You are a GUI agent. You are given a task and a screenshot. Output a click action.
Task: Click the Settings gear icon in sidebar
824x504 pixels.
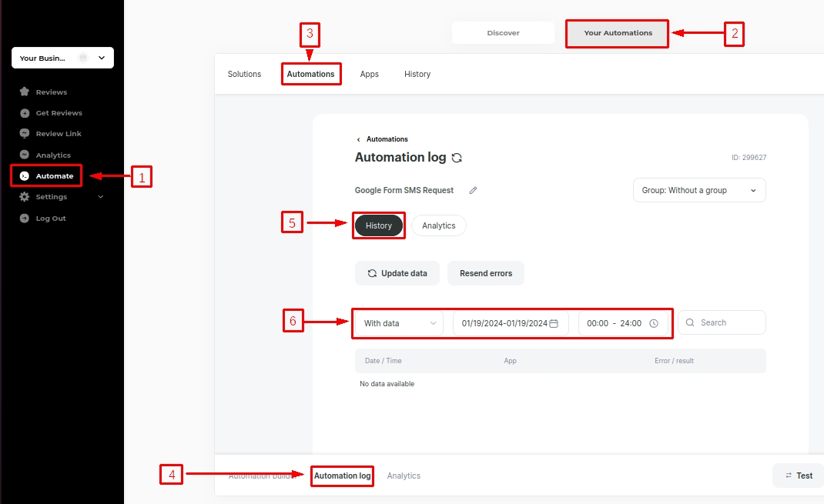coord(25,197)
